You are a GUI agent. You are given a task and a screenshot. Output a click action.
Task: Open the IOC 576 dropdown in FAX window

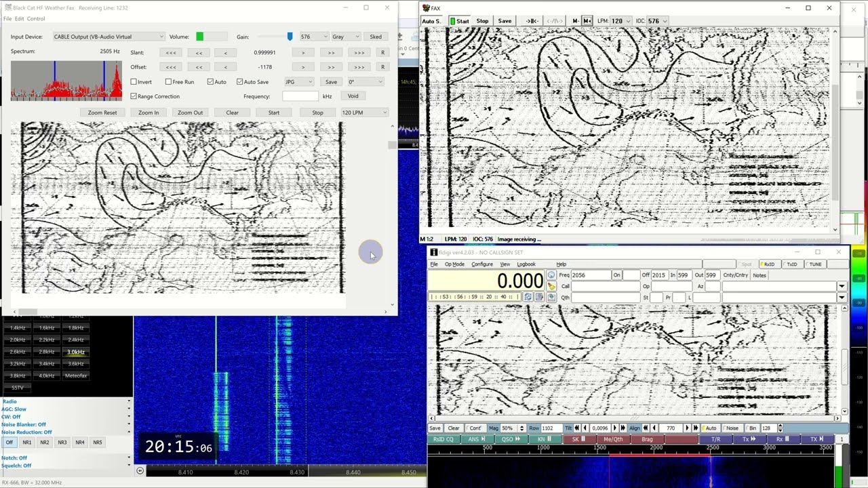pyautogui.click(x=656, y=21)
